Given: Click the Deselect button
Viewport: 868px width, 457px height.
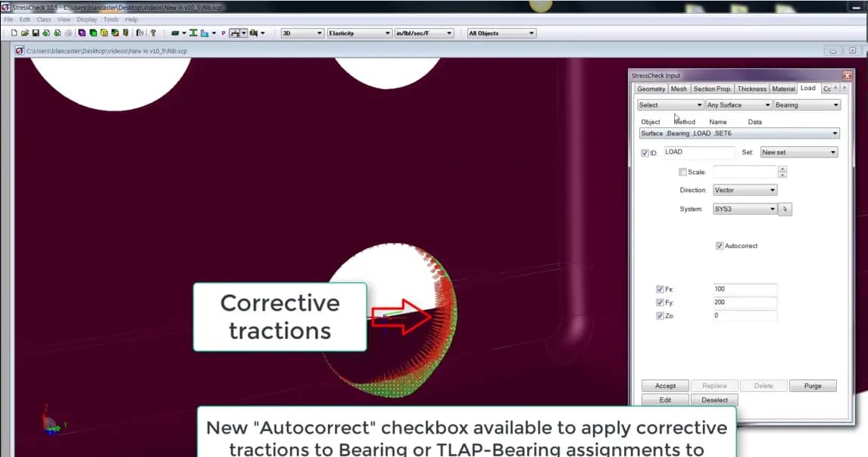Looking at the screenshot, I should point(714,399).
